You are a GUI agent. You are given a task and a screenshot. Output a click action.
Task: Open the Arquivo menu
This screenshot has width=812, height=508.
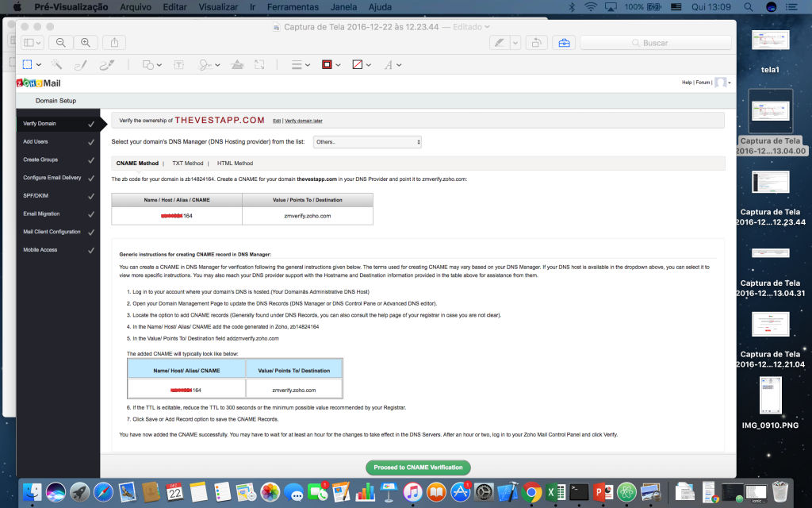point(136,6)
